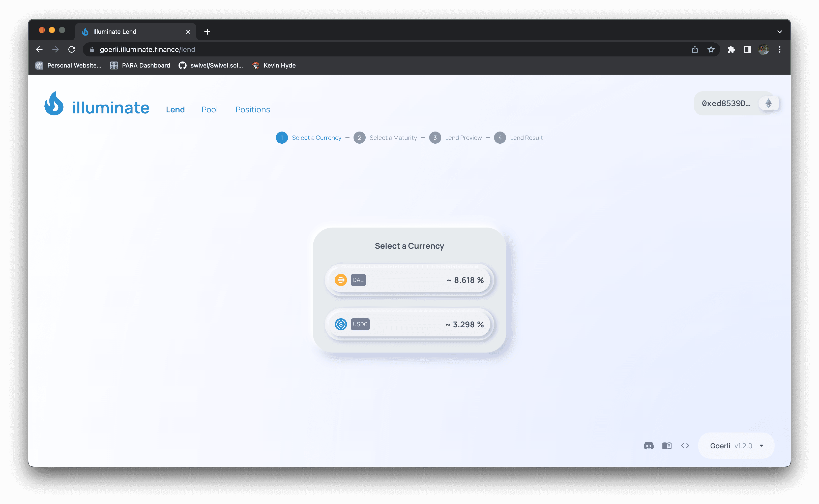This screenshot has width=819, height=504.
Task: Click the share page icon
Action: tap(695, 49)
